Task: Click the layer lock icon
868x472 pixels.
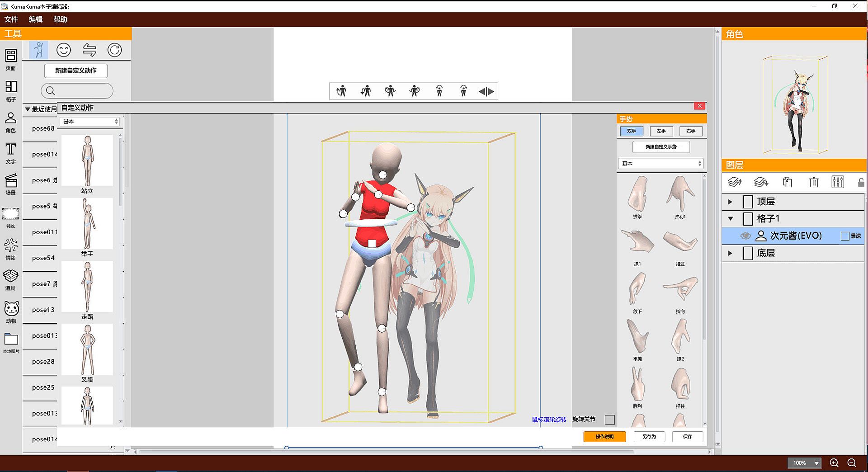Action: (x=861, y=182)
